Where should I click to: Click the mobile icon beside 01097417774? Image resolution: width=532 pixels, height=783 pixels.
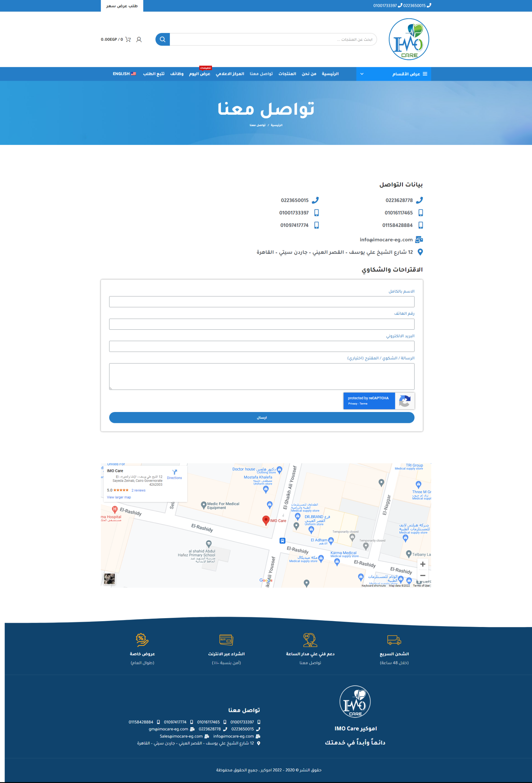pyautogui.click(x=316, y=225)
